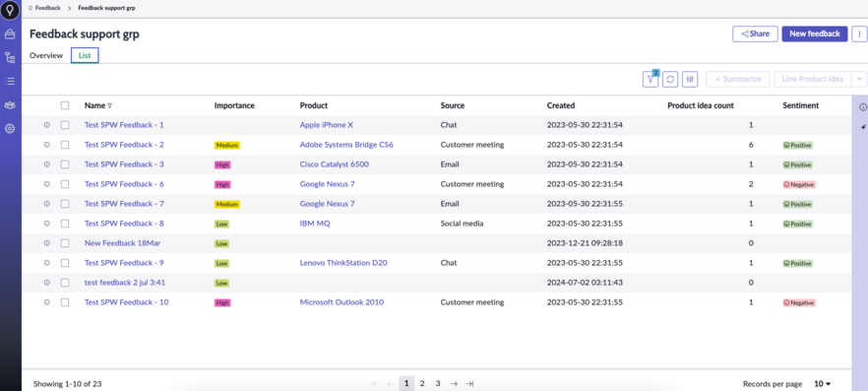
Task: Click the refresh list icon
Action: click(670, 79)
